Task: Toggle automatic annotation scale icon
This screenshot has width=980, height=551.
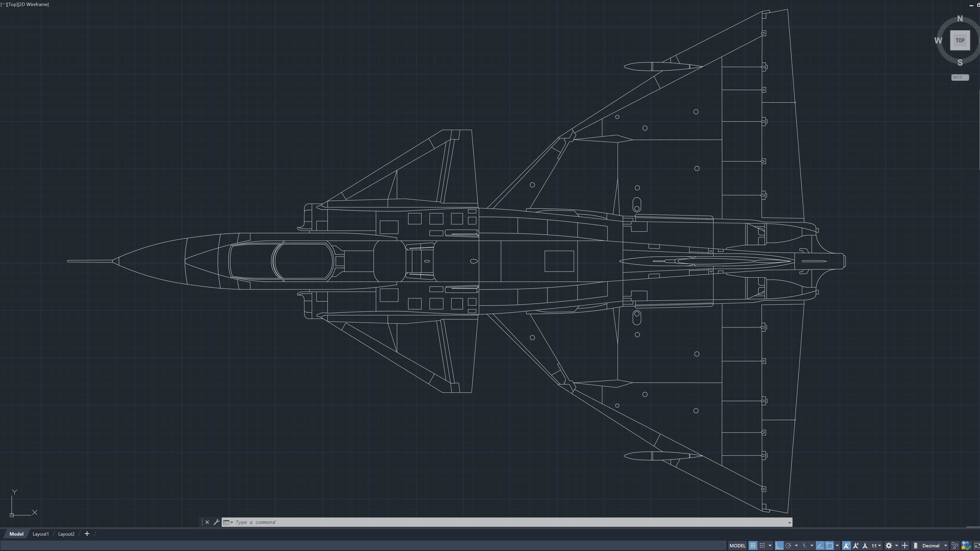Action: tap(856, 546)
